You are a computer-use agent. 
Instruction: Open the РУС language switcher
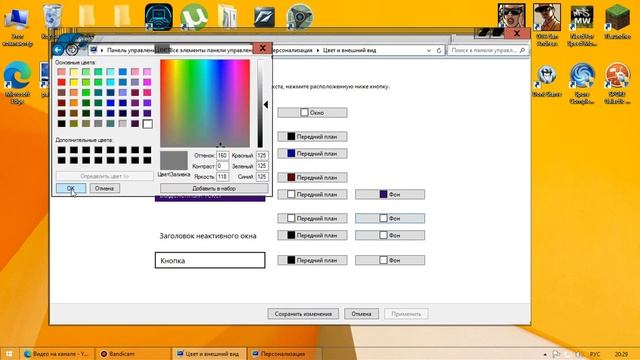[595, 354]
